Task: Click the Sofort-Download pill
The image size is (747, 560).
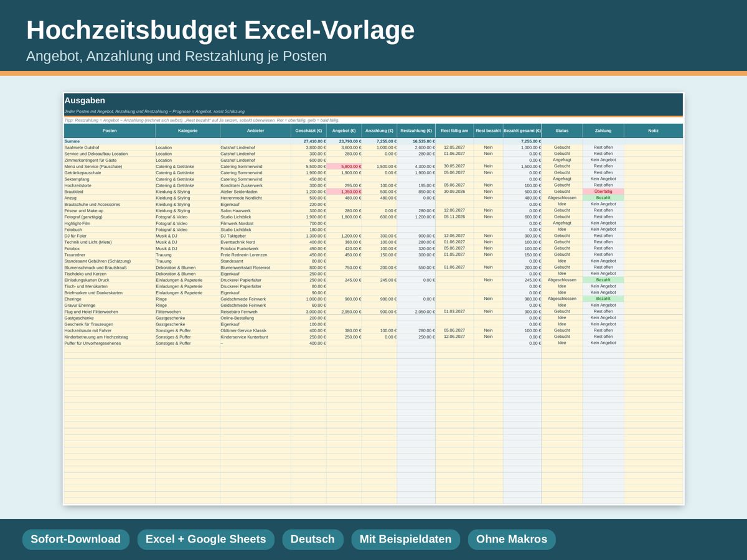Action: pyautogui.click(x=76, y=539)
